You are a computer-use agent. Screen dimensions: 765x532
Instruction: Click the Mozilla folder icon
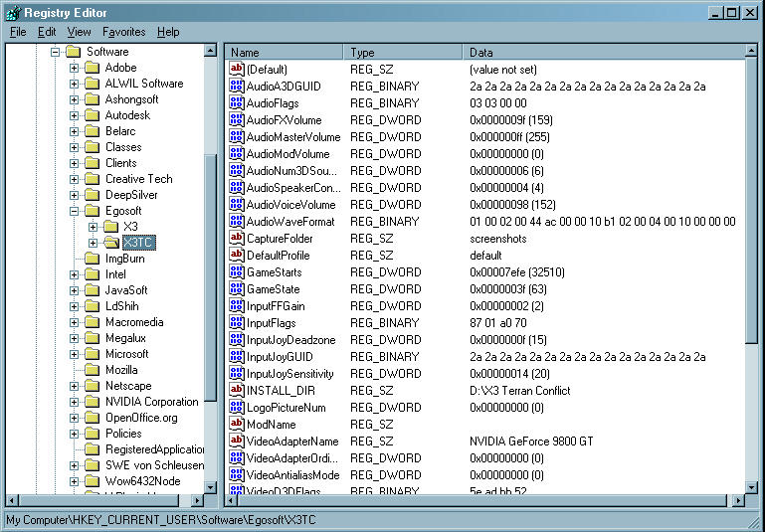92,370
